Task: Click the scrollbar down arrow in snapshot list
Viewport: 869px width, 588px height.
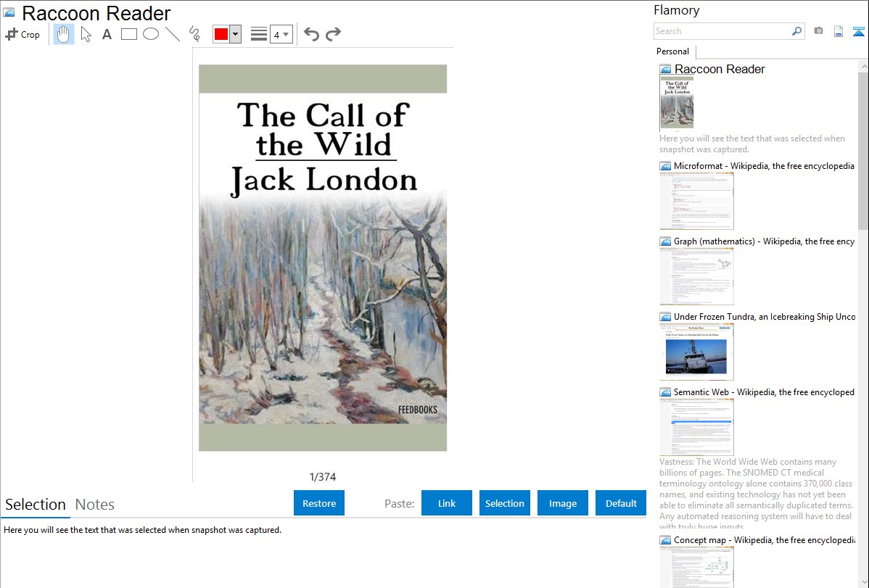Action: click(863, 582)
